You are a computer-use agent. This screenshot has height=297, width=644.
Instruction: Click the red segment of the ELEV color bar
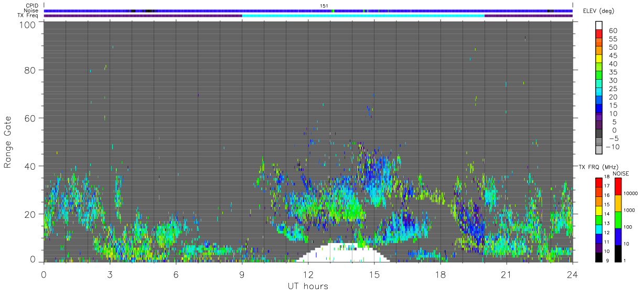pos(599,34)
